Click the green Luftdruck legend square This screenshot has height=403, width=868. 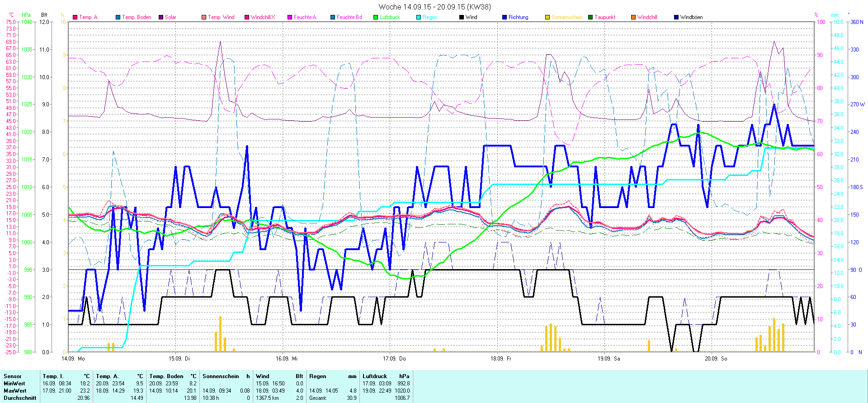(x=376, y=17)
